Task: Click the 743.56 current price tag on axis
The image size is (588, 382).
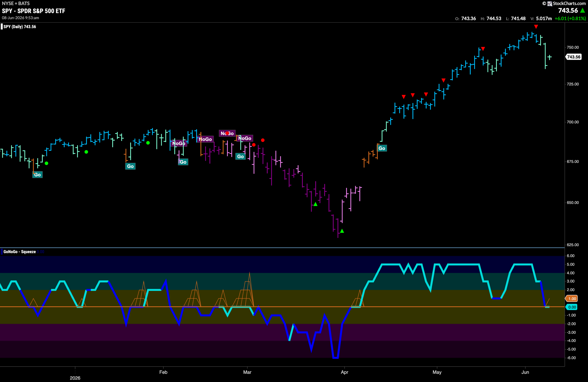Action: click(x=574, y=57)
